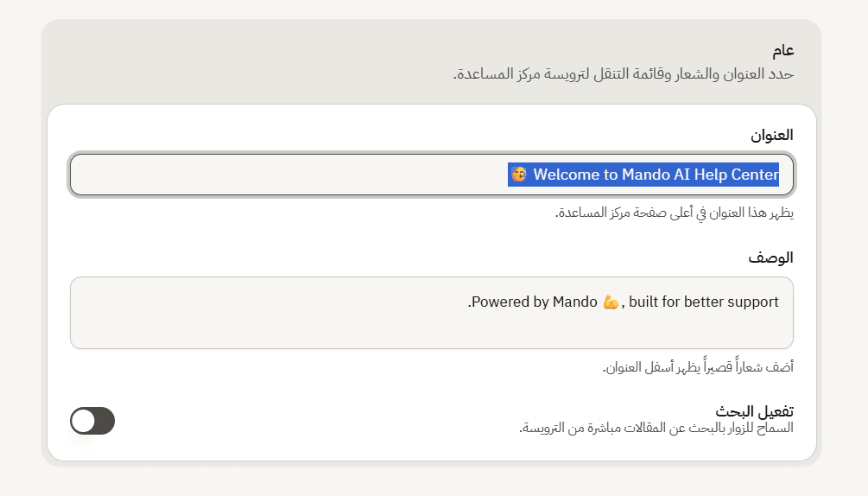Click the العنوان field label
This screenshot has width=868, height=496.
pos(771,135)
